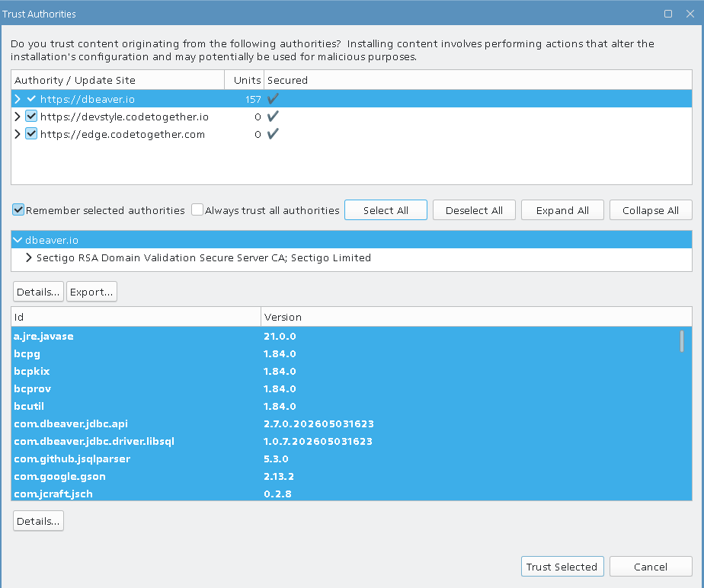This screenshot has height=588, width=704.
Task: Expand the https://dbeaver.io tree row
Action: click(18, 99)
